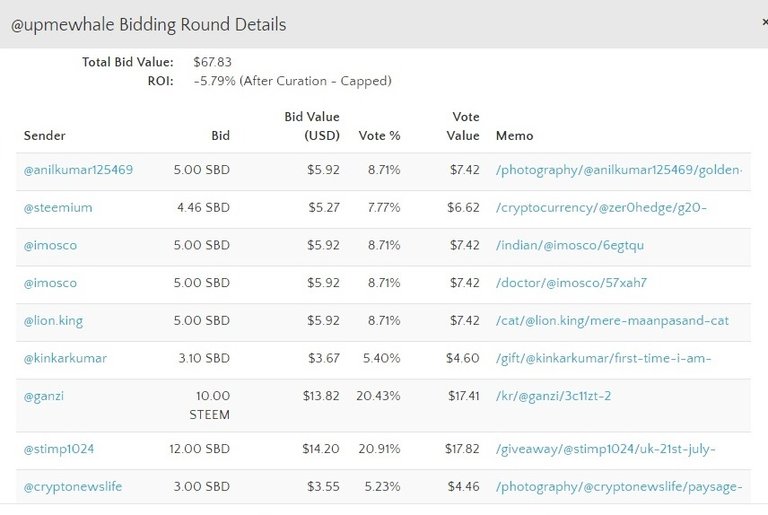Open the /gift/@kinkarkumar/first-time-i-am memo link
The width and height of the screenshot is (768, 515).
tap(603, 359)
